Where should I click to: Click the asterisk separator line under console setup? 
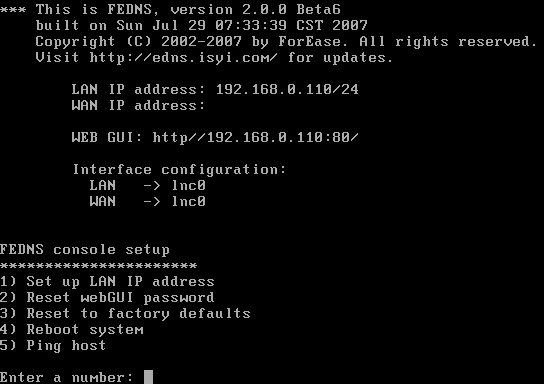point(99,266)
